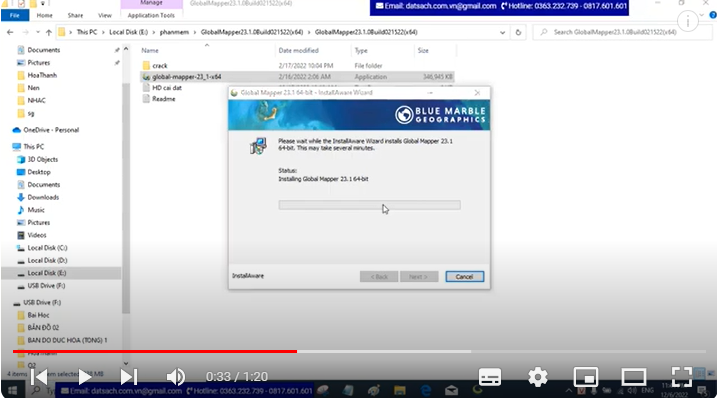Open Microsoft Edge from the taskbar

426,391
